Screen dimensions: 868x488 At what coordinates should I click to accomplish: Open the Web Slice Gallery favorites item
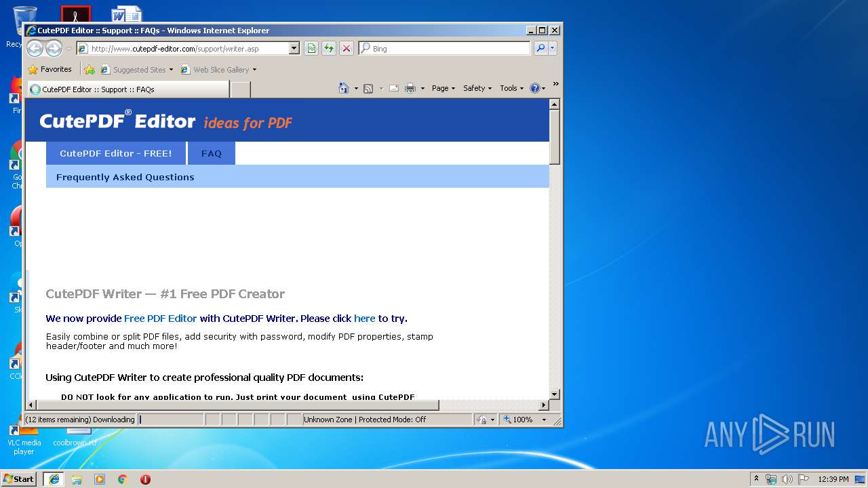coord(219,69)
